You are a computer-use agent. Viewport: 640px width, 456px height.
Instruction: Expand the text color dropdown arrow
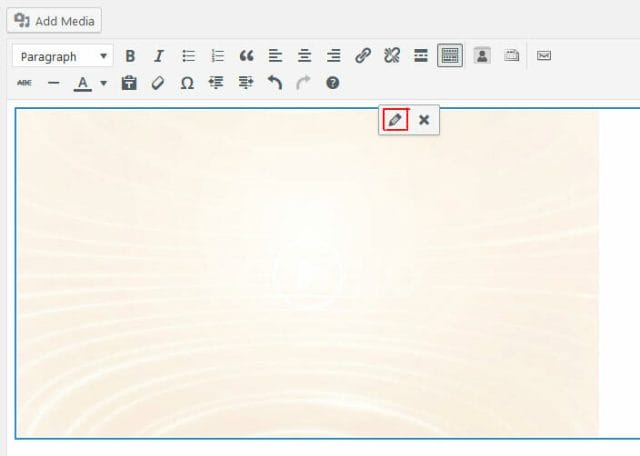tap(103, 83)
